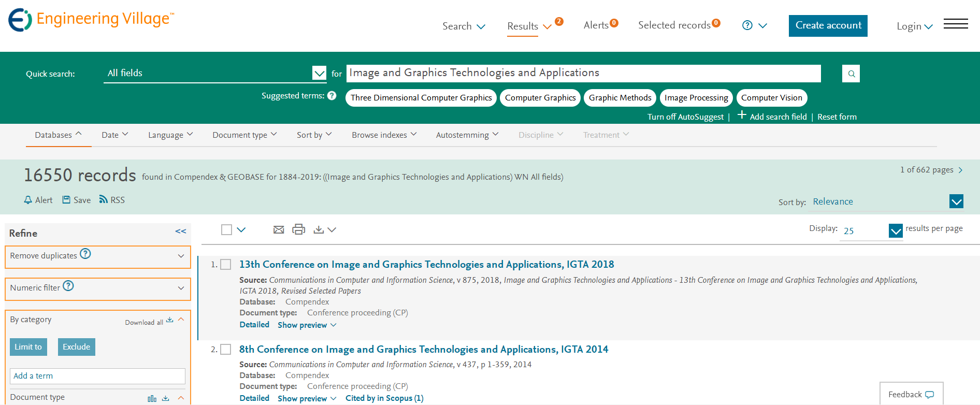The image size is (980, 405).
Task: Click the Create account button
Action: 828,26
